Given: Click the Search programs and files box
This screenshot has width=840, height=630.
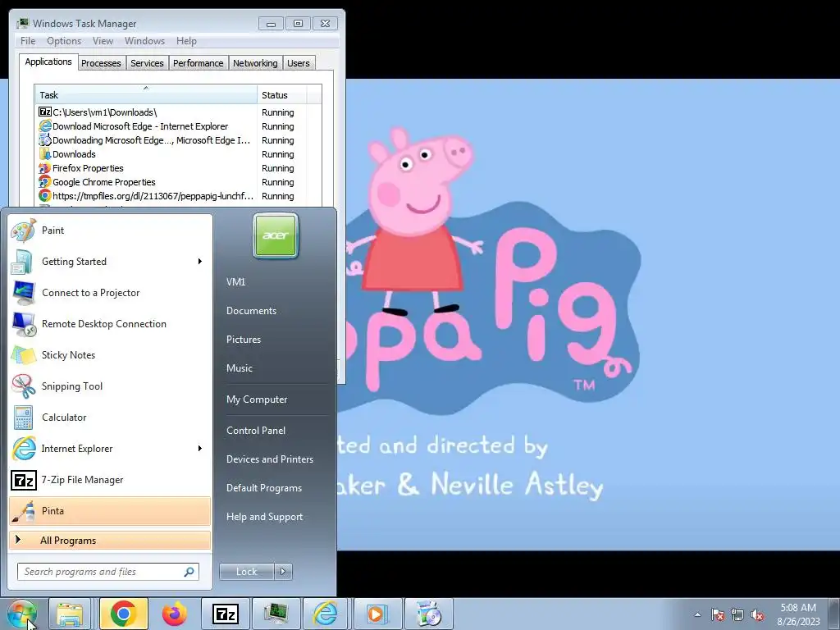Looking at the screenshot, I should click(108, 572).
